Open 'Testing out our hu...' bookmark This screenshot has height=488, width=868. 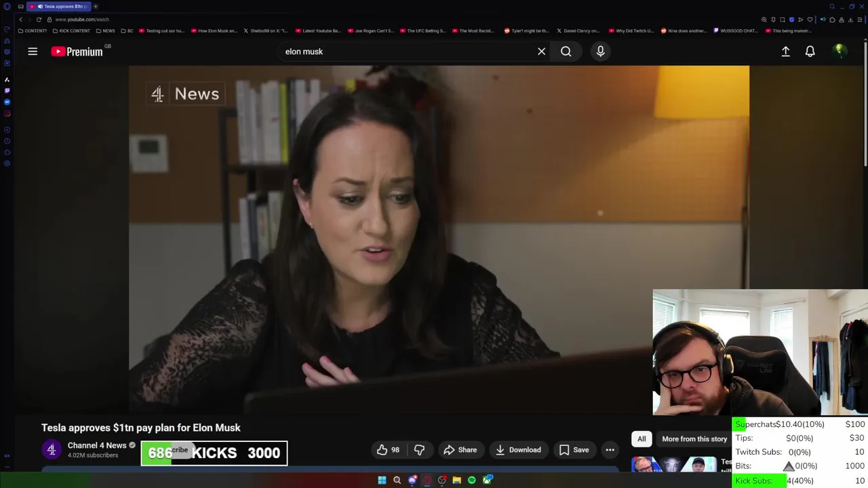(161, 30)
